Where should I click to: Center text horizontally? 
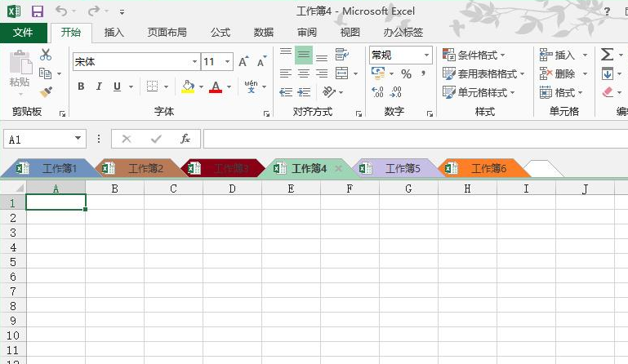tap(304, 73)
